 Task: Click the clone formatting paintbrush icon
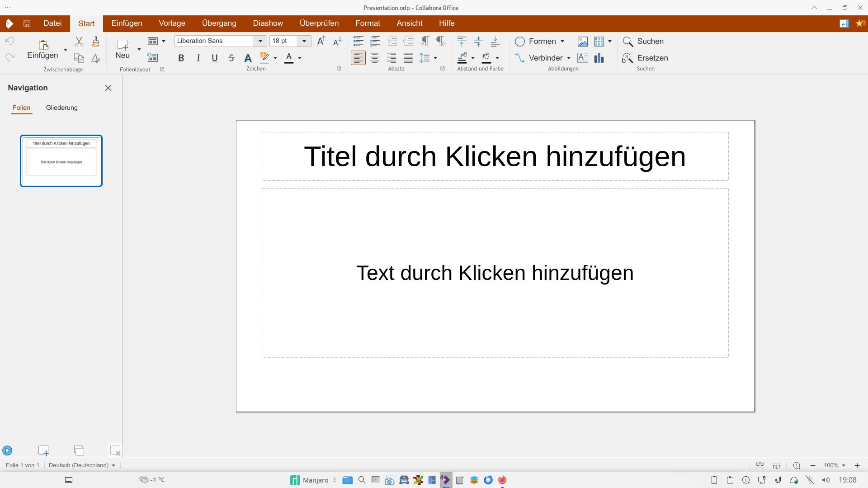click(x=95, y=42)
